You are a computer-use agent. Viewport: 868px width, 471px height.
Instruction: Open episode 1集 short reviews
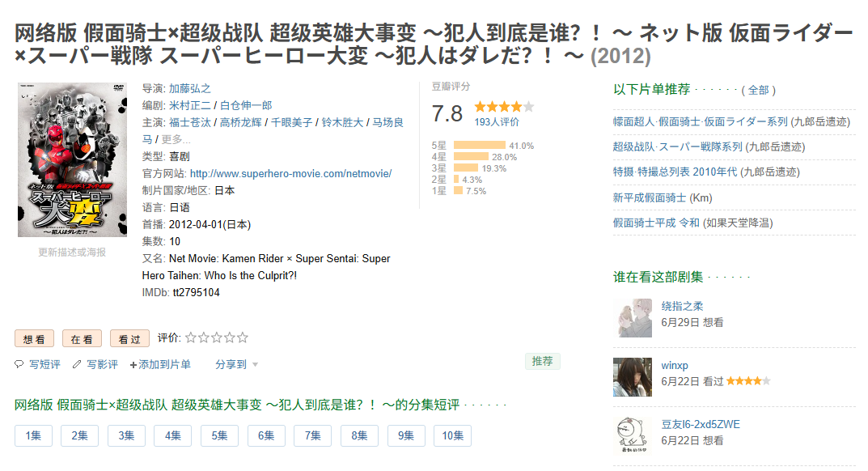pos(33,435)
